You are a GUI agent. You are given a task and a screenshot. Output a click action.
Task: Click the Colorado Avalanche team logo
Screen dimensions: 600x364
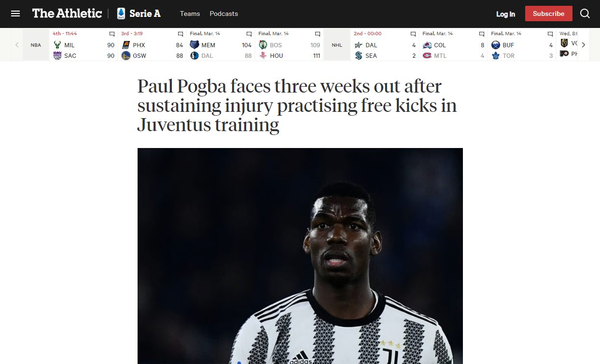[427, 45]
